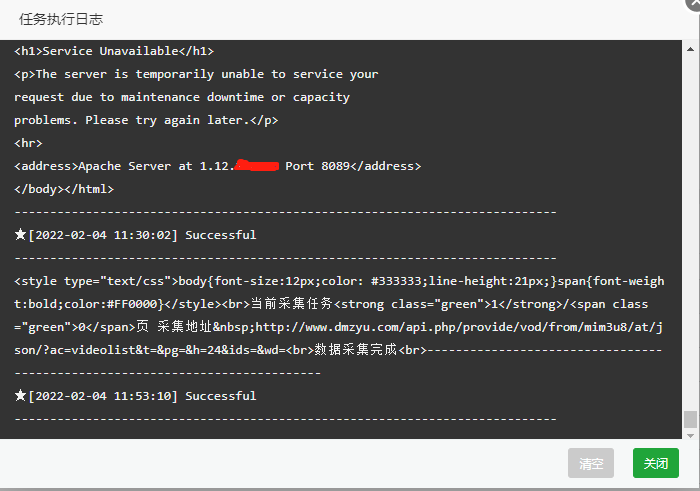Click the Service Unavailable heading line
700x491 pixels.
(x=114, y=51)
